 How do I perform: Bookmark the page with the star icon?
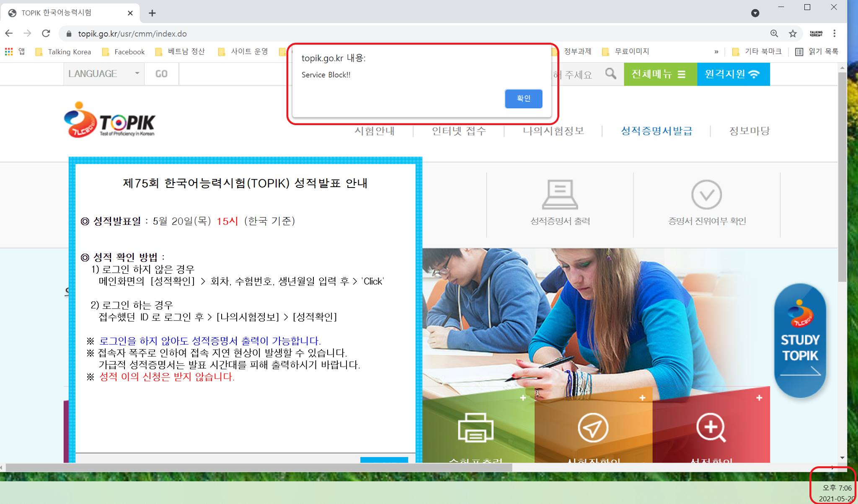pyautogui.click(x=793, y=33)
